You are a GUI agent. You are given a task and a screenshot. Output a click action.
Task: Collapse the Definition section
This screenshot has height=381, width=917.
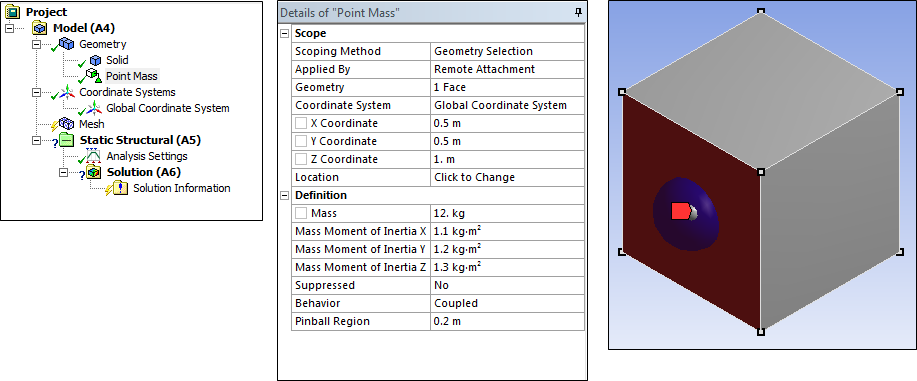285,195
